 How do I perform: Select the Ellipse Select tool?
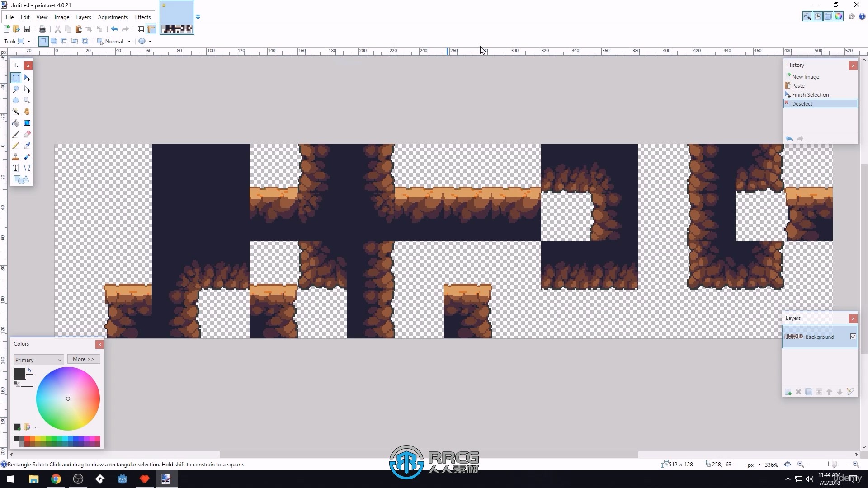(x=16, y=100)
